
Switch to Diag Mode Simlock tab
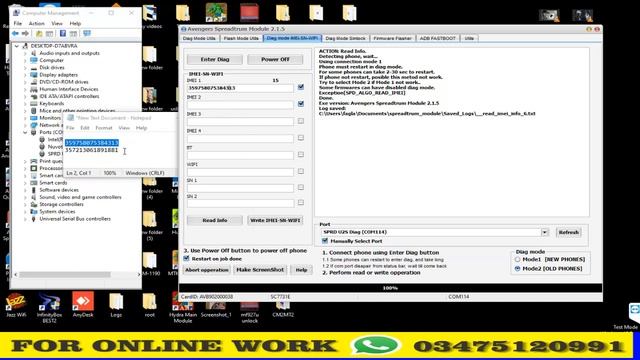pos(345,38)
